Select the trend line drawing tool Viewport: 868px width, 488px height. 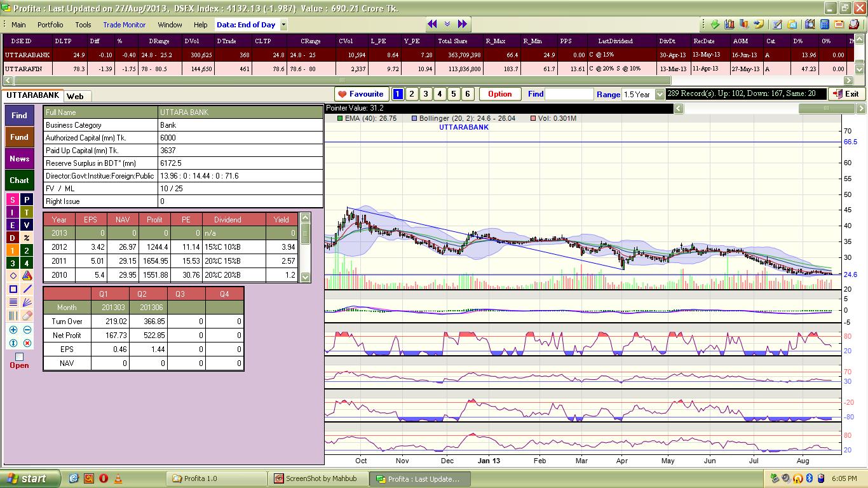click(x=27, y=289)
